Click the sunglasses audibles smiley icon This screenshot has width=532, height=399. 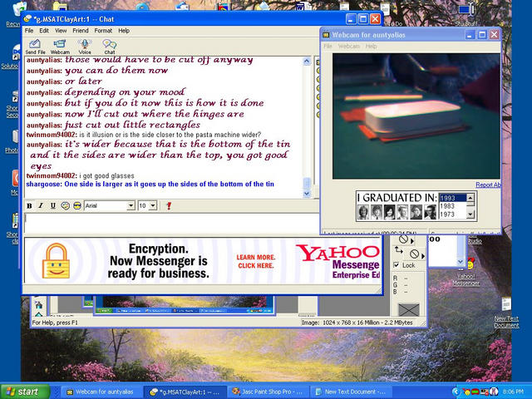pyautogui.click(x=77, y=205)
